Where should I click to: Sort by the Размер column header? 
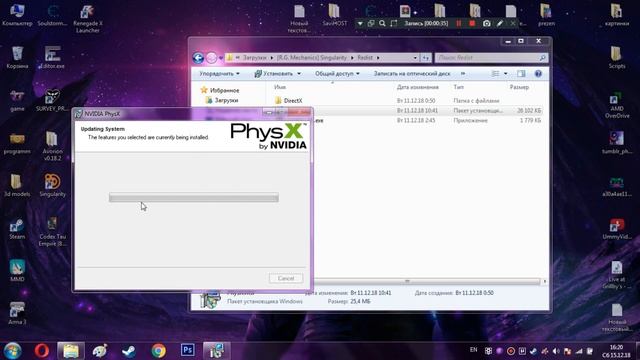coord(519,87)
